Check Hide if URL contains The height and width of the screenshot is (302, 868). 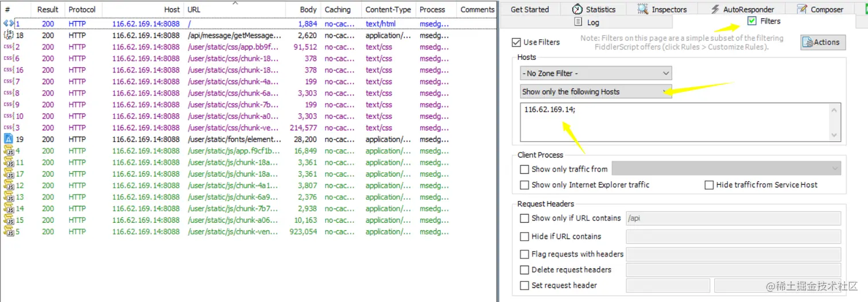tap(524, 237)
